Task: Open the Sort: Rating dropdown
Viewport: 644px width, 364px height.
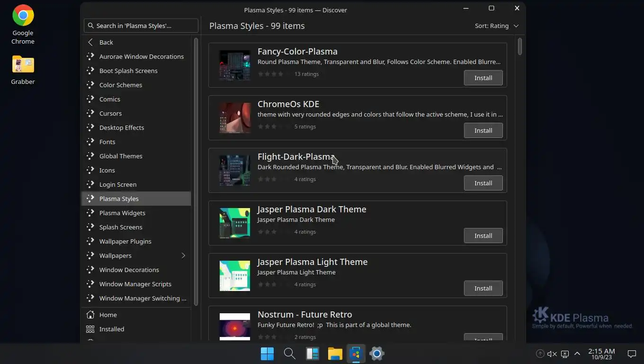Action: coord(497,26)
